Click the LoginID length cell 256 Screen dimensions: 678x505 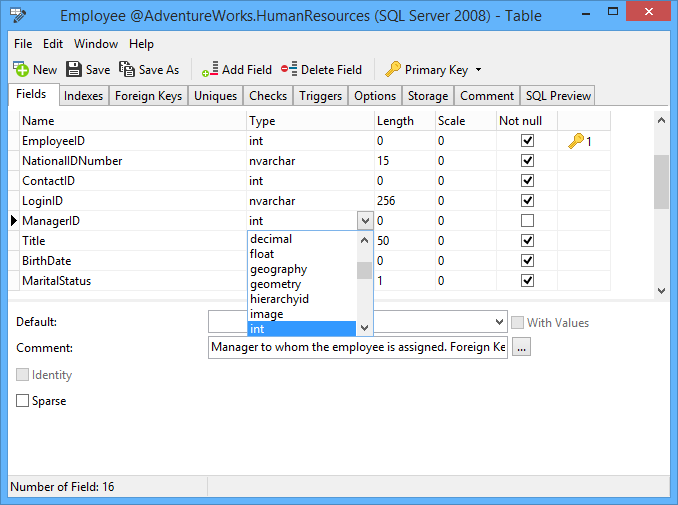pyautogui.click(x=405, y=201)
